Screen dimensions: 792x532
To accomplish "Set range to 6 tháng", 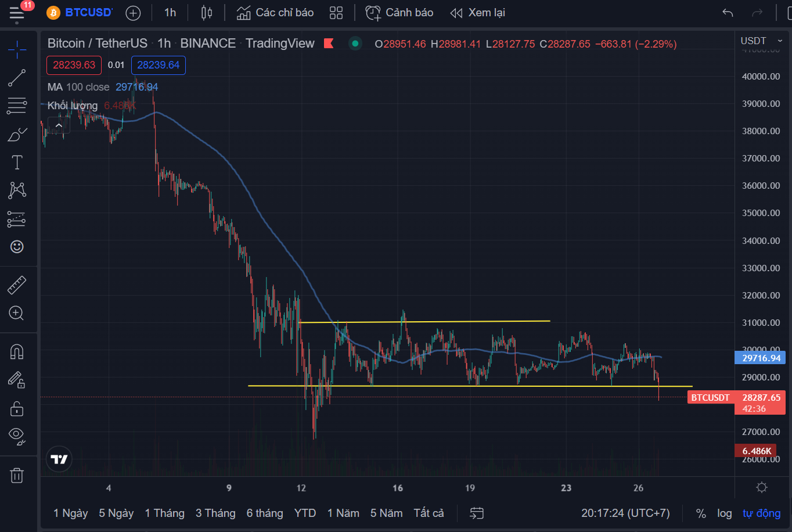I will [x=265, y=513].
